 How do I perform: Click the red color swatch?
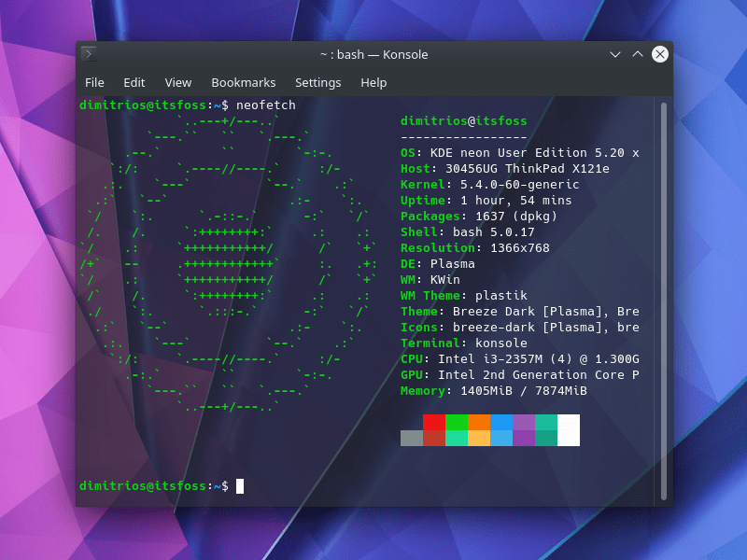pos(436,423)
